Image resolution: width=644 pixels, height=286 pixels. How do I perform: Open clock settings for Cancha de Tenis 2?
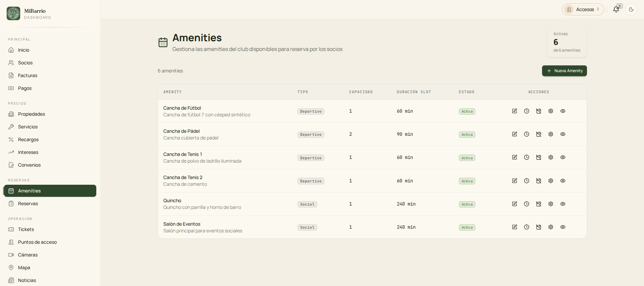pos(527,181)
